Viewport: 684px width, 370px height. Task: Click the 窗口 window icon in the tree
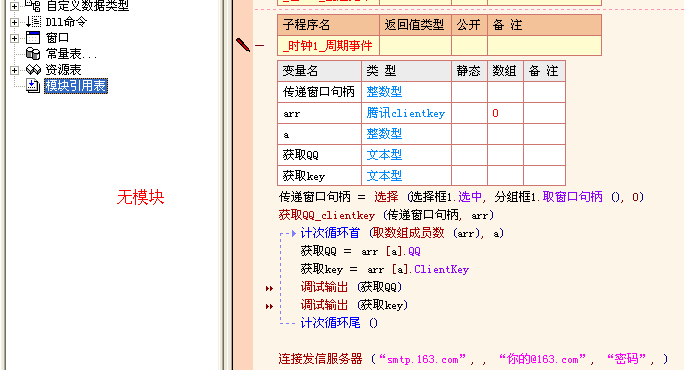33,38
